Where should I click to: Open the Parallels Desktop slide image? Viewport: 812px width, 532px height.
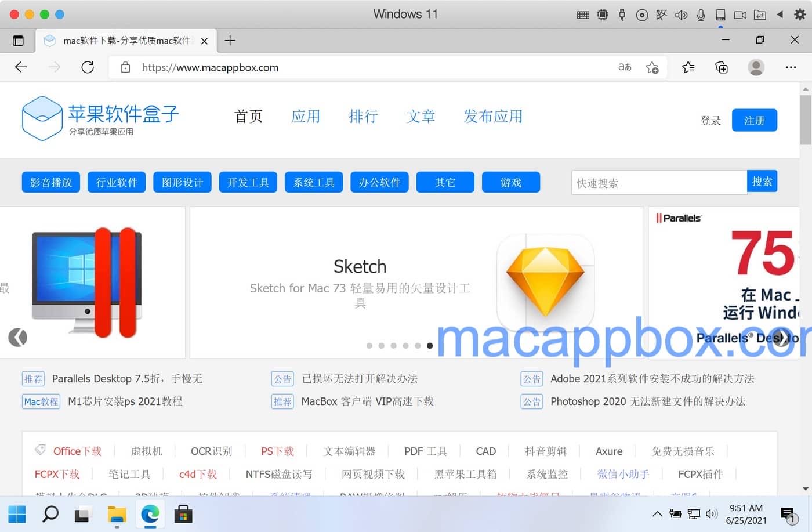(x=87, y=283)
